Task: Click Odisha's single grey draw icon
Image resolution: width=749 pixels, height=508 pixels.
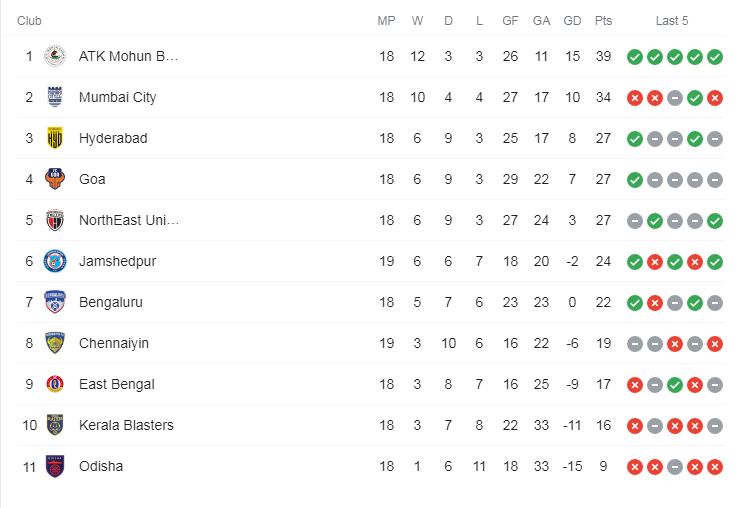Action: [675, 467]
